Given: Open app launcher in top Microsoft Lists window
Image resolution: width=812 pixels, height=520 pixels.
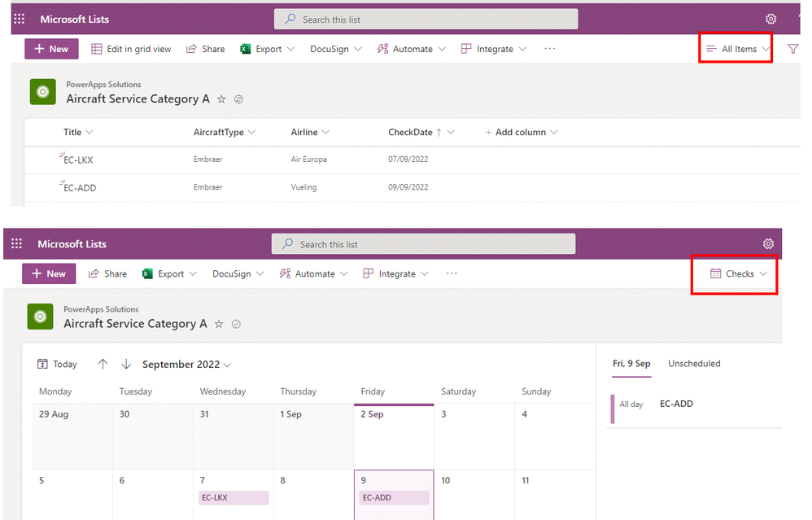Looking at the screenshot, I should pos(20,20).
